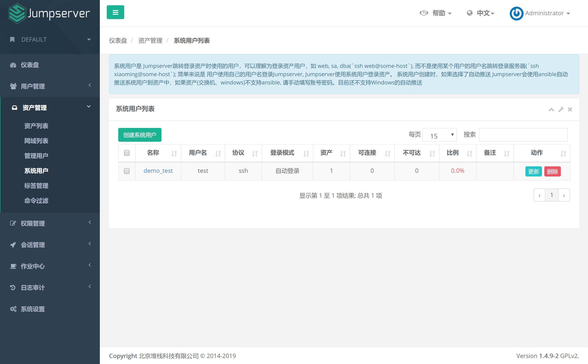
Task: Open the 帮助 dropdown menu
Action: (x=442, y=13)
